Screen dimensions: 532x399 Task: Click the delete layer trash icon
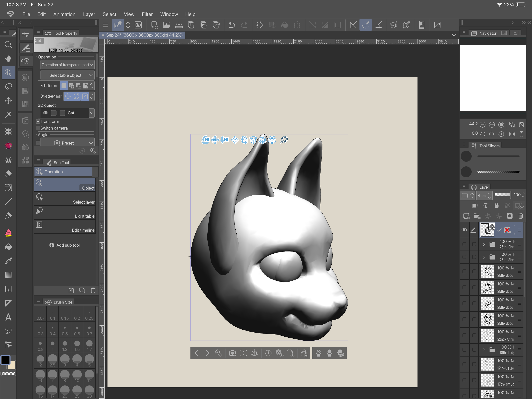click(521, 216)
